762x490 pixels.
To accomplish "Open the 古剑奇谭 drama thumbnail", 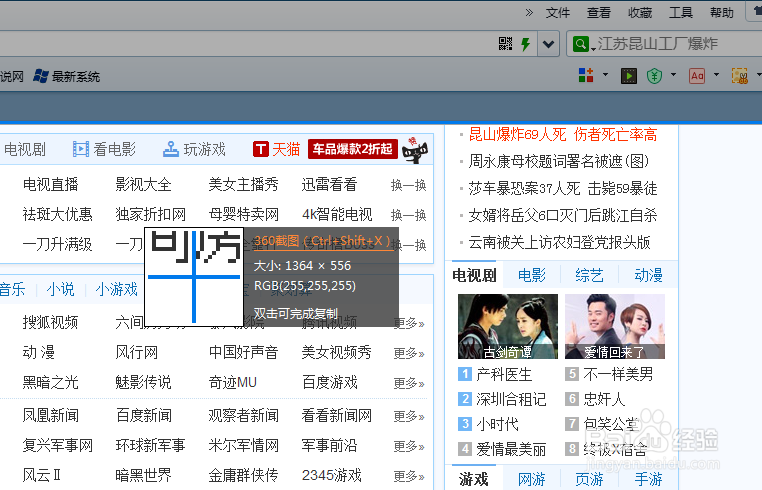I will pyautogui.click(x=508, y=326).
